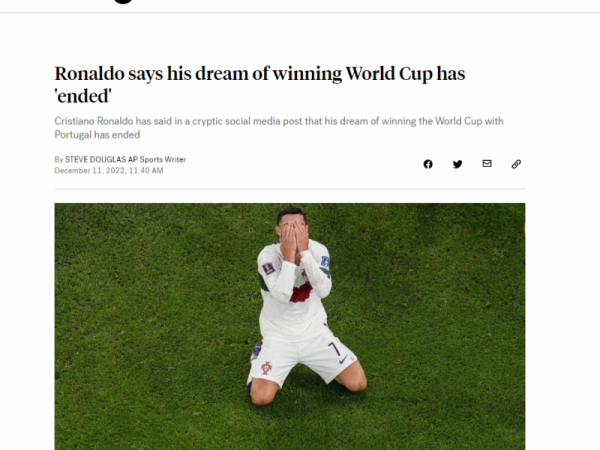This screenshot has height=450, width=600.
Task: Click the grass area left of Ronaldo
Action: [x=153, y=325]
